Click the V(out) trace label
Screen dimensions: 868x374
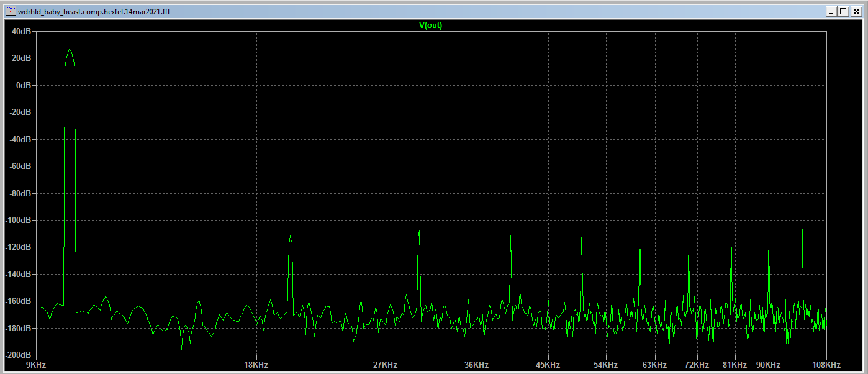(x=431, y=25)
